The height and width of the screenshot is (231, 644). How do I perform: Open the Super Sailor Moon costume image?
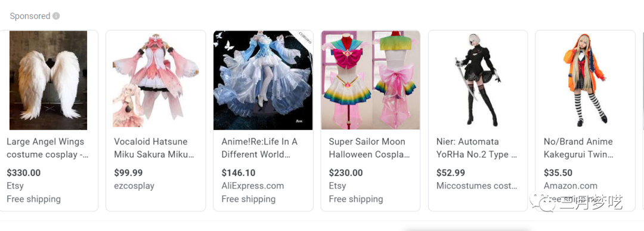[x=370, y=80]
